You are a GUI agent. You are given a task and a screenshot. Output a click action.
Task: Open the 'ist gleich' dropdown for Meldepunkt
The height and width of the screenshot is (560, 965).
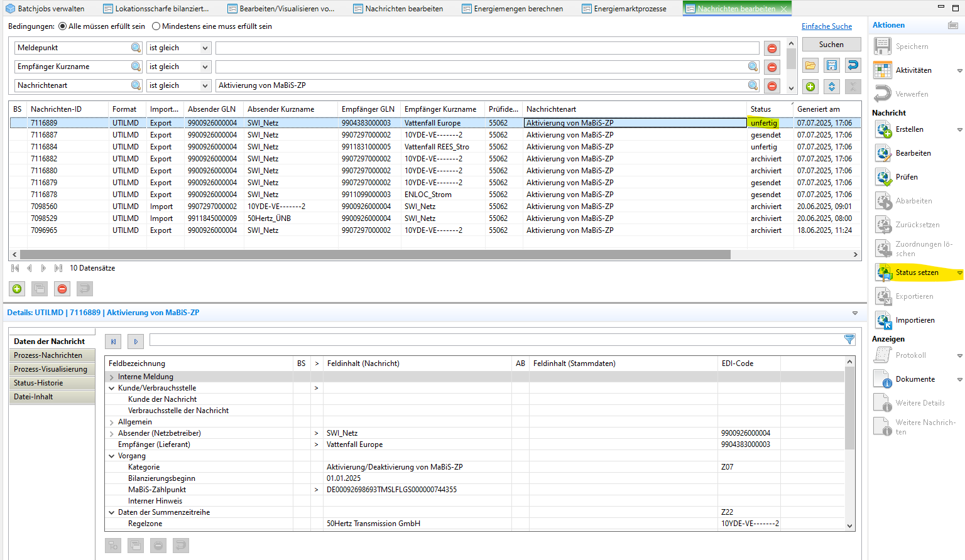click(205, 48)
